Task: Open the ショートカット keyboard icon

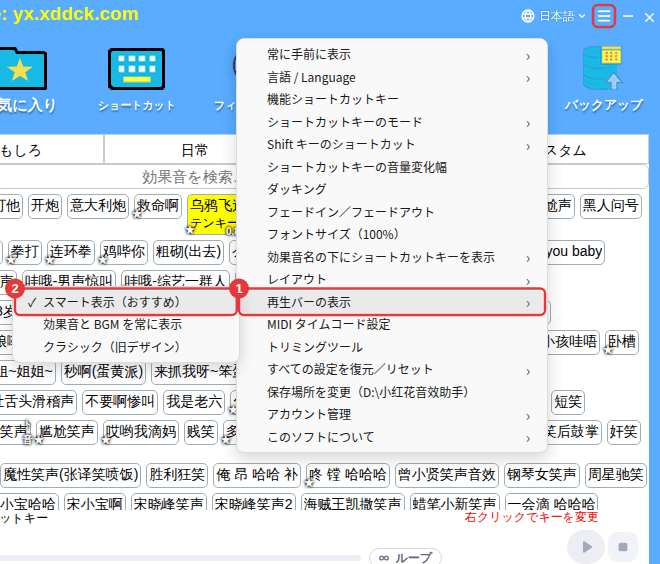Action: point(136,69)
